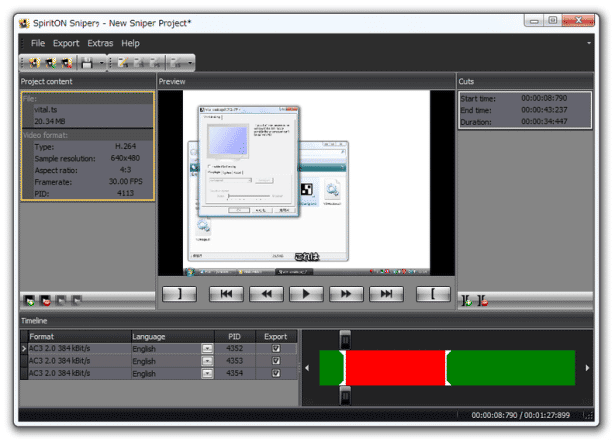615x442 pixels.
Task: Open the Extras menu
Action: click(100, 43)
